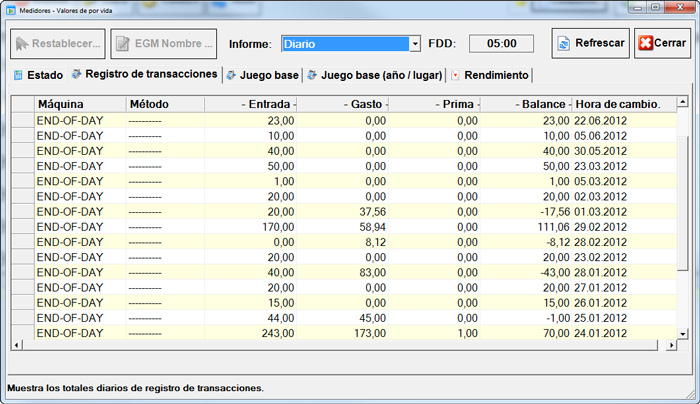This screenshot has width=700, height=404.
Task: Click the Refrescar button icon
Action: tap(564, 44)
